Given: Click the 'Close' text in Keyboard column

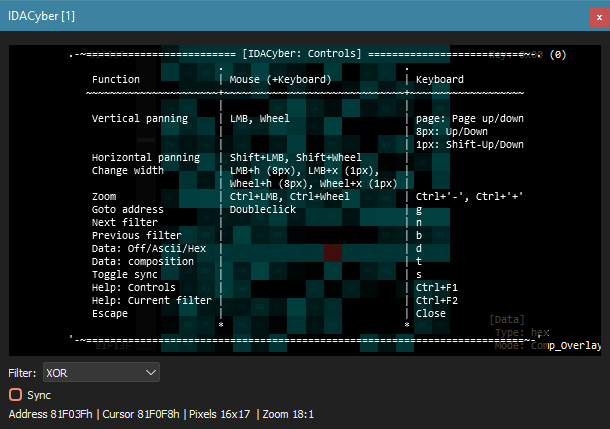Looking at the screenshot, I should click(x=431, y=313).
